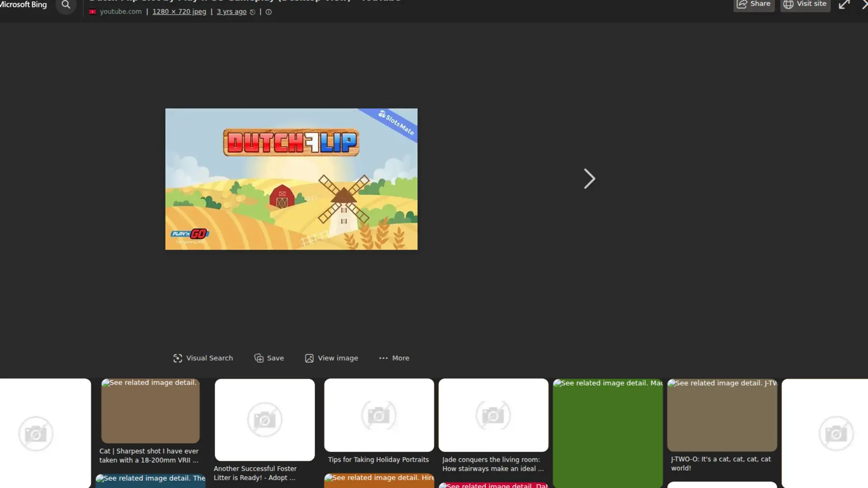Image resolution: width=868 pixels, height=488 pixels.
Task: Expand the More options menu
Action: [x=394, y=358]
